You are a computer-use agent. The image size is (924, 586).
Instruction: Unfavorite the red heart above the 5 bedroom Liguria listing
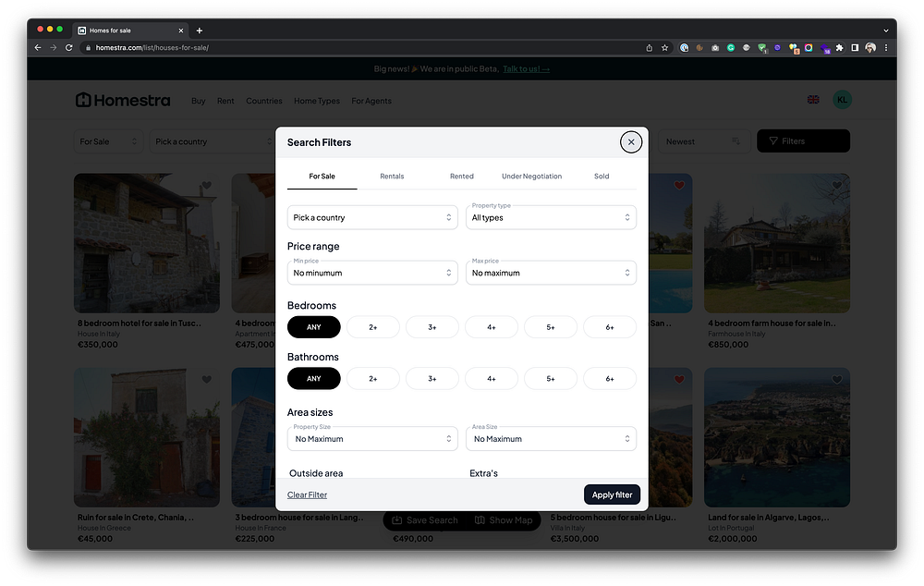point(679,380)
